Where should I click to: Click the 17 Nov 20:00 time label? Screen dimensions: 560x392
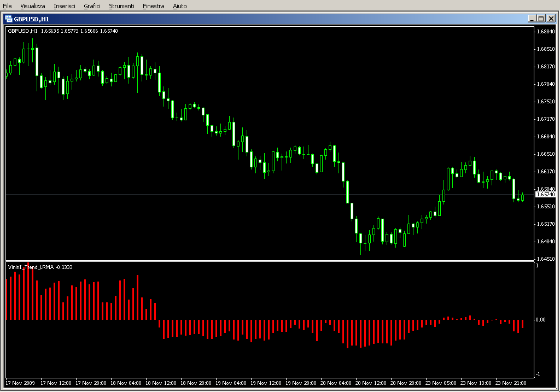91,383
